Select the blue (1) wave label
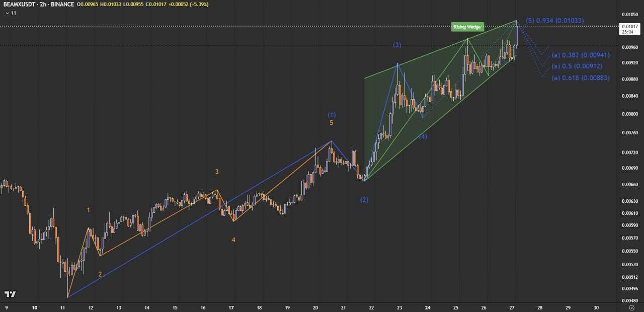The image size is (644, 312). point(332,115)
